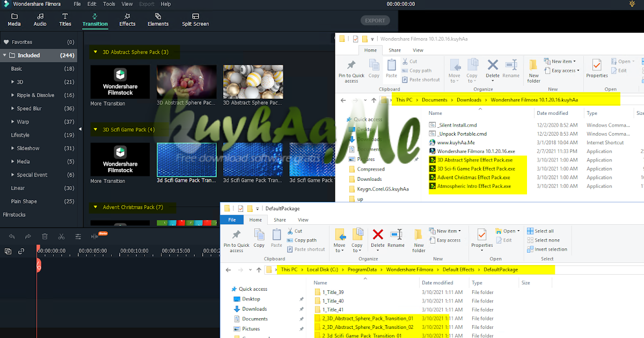Expand the 3D transitions category
This screenshot has width=644, height=338.
[x=13, y=82]
